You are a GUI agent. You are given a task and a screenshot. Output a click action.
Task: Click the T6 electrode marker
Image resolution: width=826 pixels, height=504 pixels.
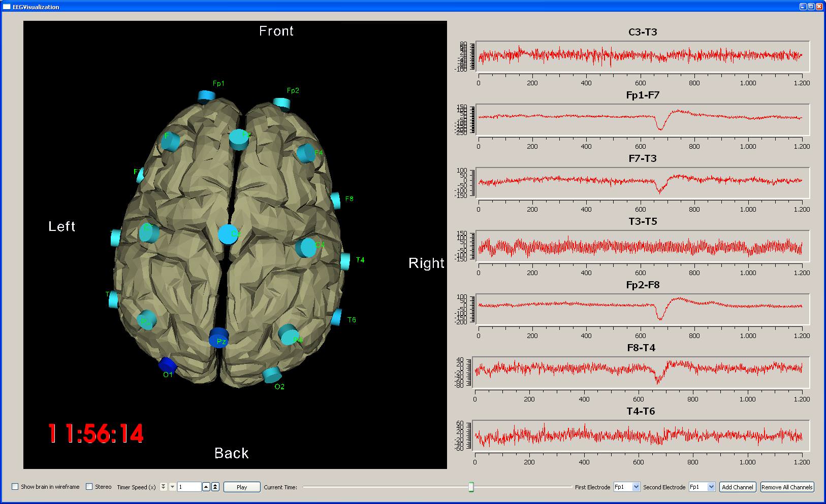coord(336,318)
